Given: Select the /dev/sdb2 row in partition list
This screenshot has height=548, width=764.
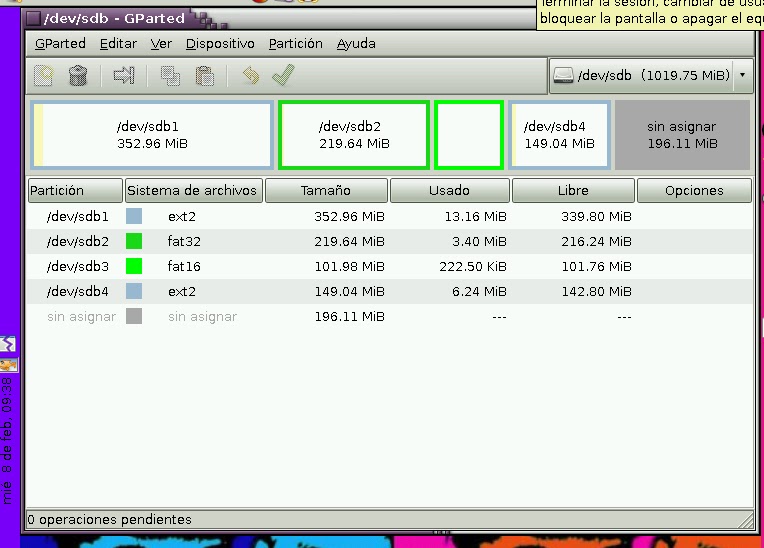Looking at the screenshot, I should pos(389,241).
